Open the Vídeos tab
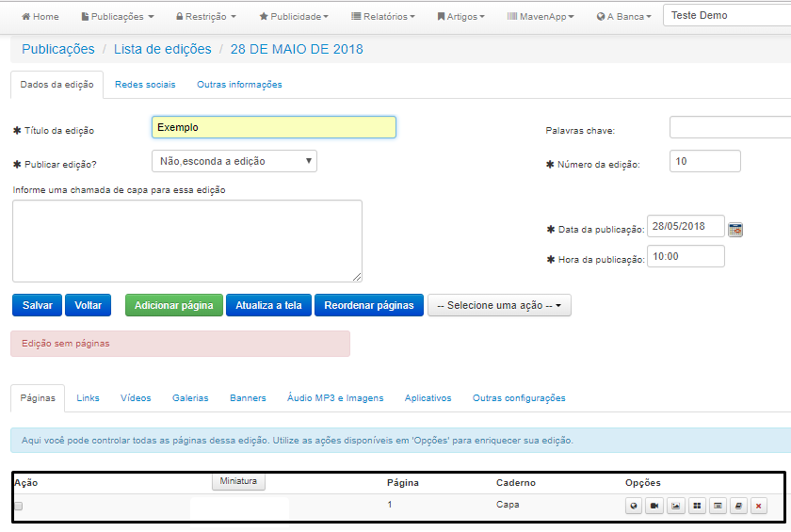The width and height of the screenshot is (791, 532). click(x=136, y=398)
